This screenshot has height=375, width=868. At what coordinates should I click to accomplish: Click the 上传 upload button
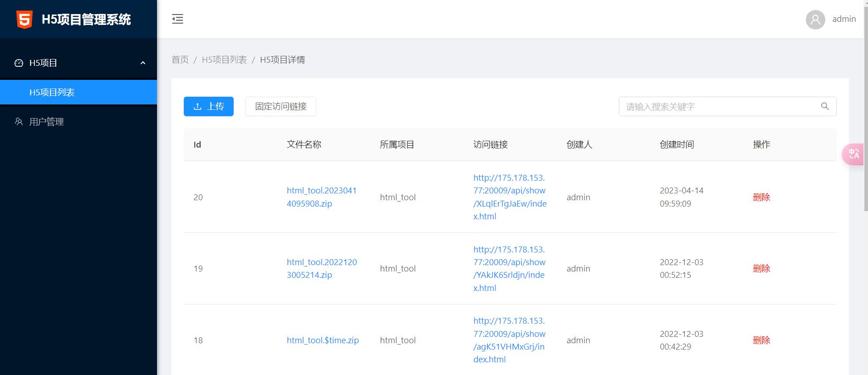tap(208, 106)
